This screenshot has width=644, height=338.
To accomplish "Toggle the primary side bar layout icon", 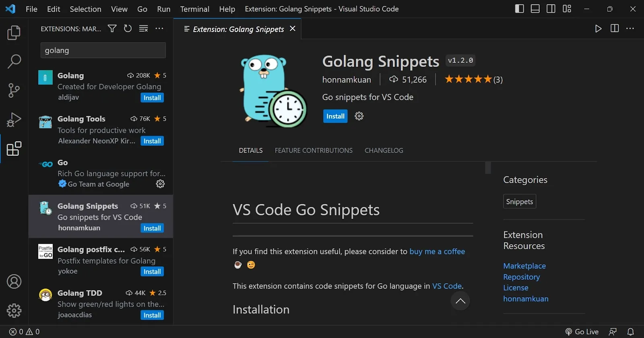I will pyautogui.click(x=520, y=9).
